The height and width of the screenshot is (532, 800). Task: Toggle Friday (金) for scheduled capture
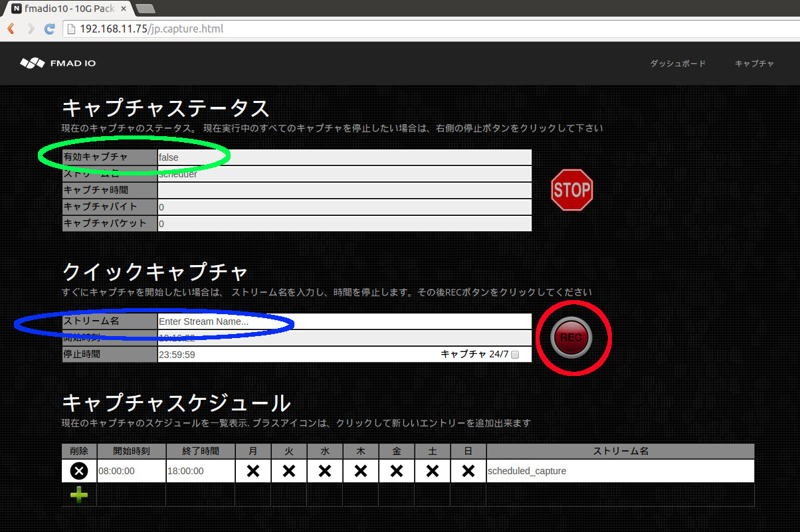[396, 470]
